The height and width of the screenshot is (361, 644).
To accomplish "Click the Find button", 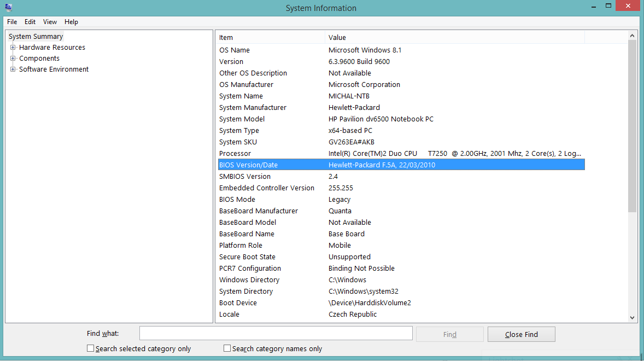I will coord(450,334).
